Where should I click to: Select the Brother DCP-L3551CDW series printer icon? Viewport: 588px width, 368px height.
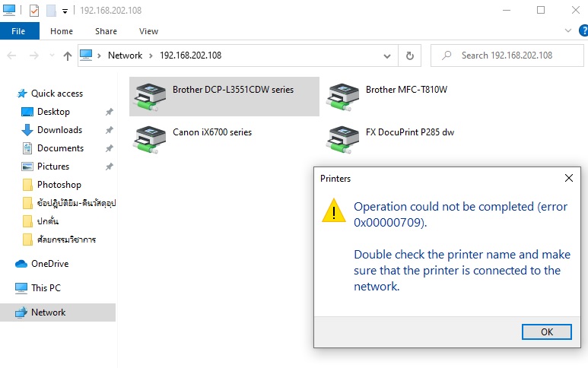click(x=149, y=97)
